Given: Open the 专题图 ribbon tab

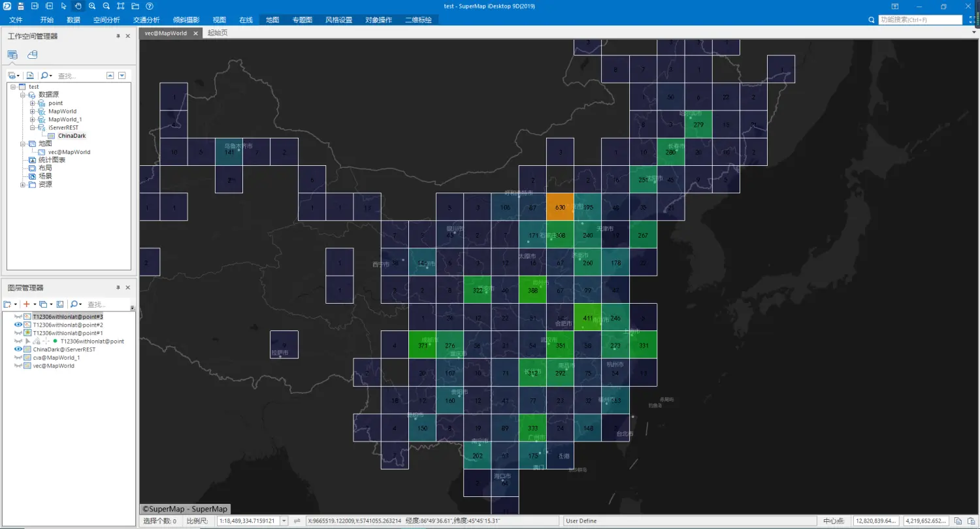Looking at the screenshot, I should (302, 20).
